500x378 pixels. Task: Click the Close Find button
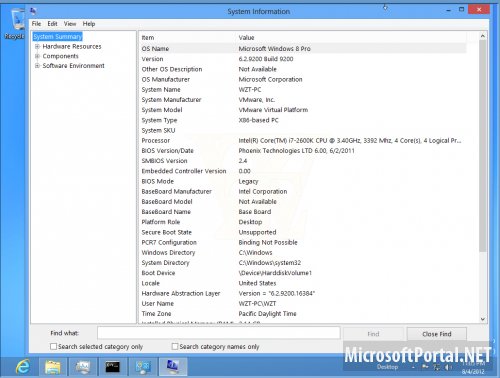point(437,334)
